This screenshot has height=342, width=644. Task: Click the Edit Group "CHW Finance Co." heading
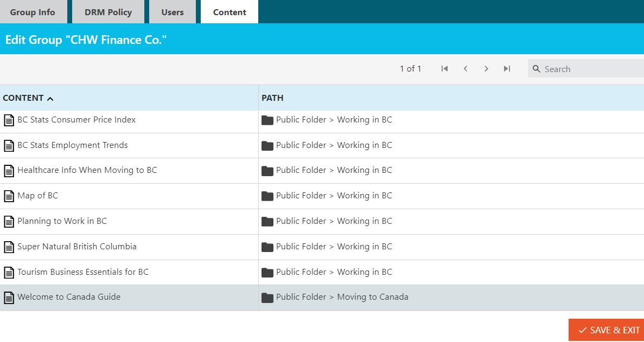86,40
